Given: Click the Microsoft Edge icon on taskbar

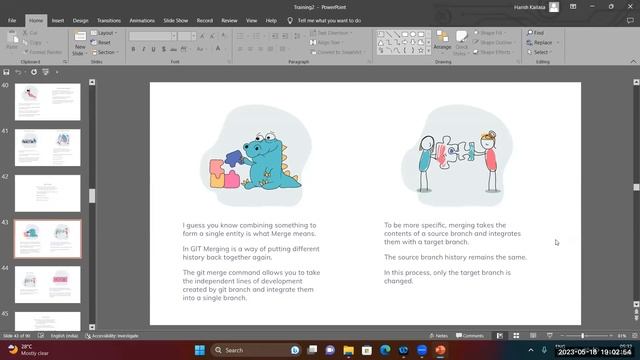Looking at the screenshot, I should click(385, 350).
